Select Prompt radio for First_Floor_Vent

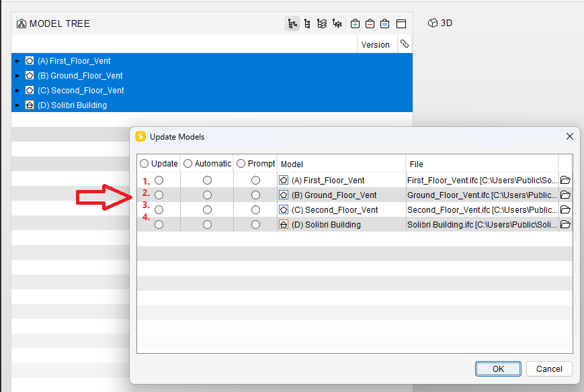tap(255, 181)
